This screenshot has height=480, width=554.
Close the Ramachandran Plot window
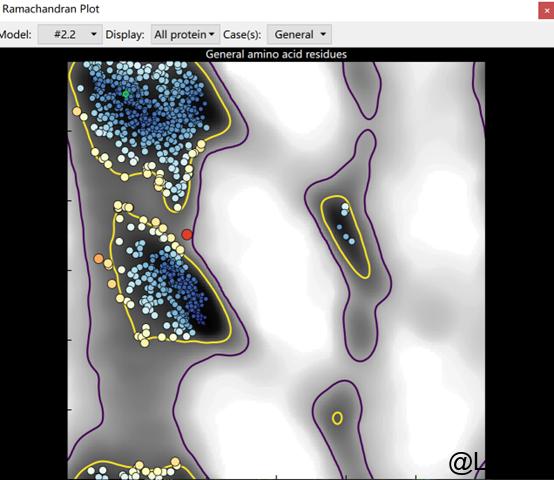point(547,11)
